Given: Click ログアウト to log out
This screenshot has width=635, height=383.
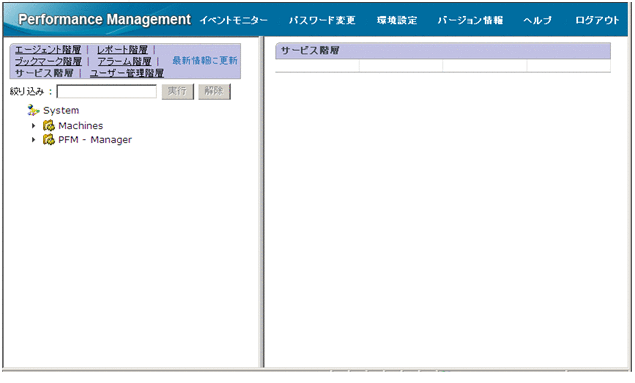Looking at the screenshot, I should click(597, 20).
